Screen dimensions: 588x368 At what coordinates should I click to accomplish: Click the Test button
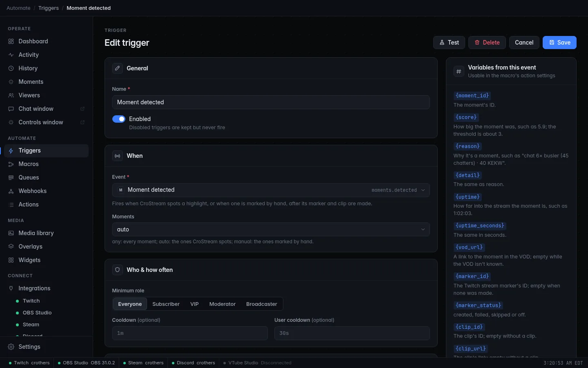pyautogui.click(x=449, y=43)
